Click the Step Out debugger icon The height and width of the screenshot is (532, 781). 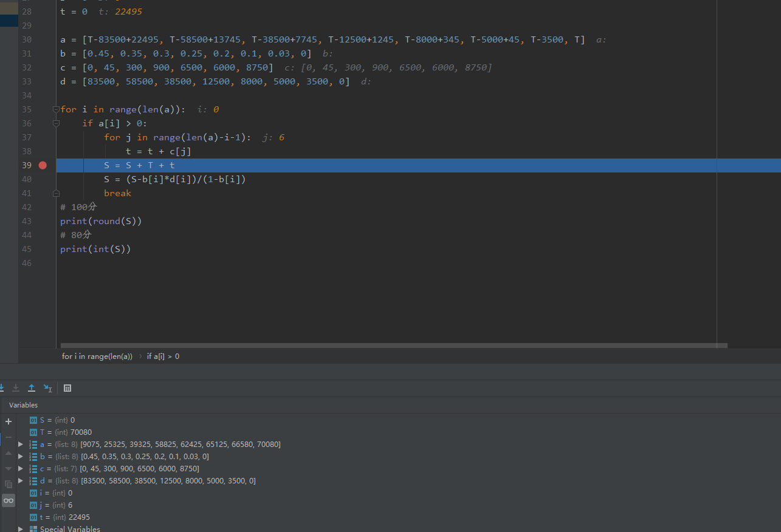[32, 388]
